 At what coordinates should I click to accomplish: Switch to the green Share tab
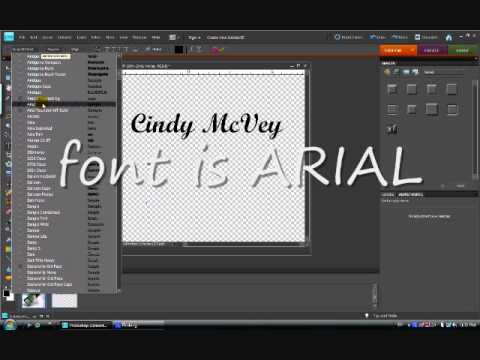(x=462, y=50)
